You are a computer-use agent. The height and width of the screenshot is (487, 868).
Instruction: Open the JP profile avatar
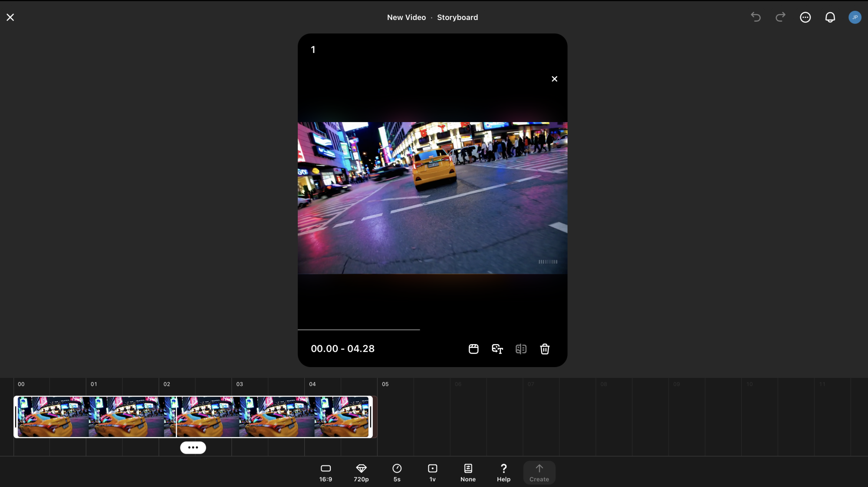[x=855, y=17]
